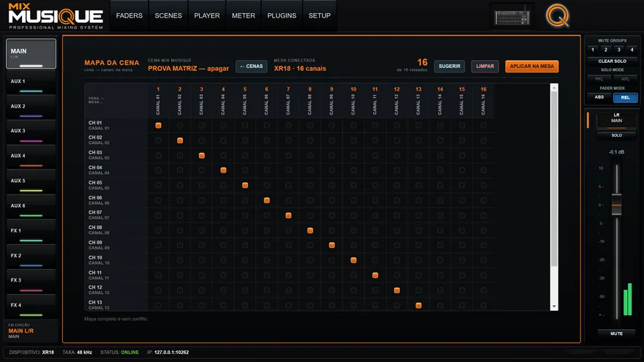Select PFL solo mode
Viewport: 644px width, 362px height.
click(x=599, y=79)
